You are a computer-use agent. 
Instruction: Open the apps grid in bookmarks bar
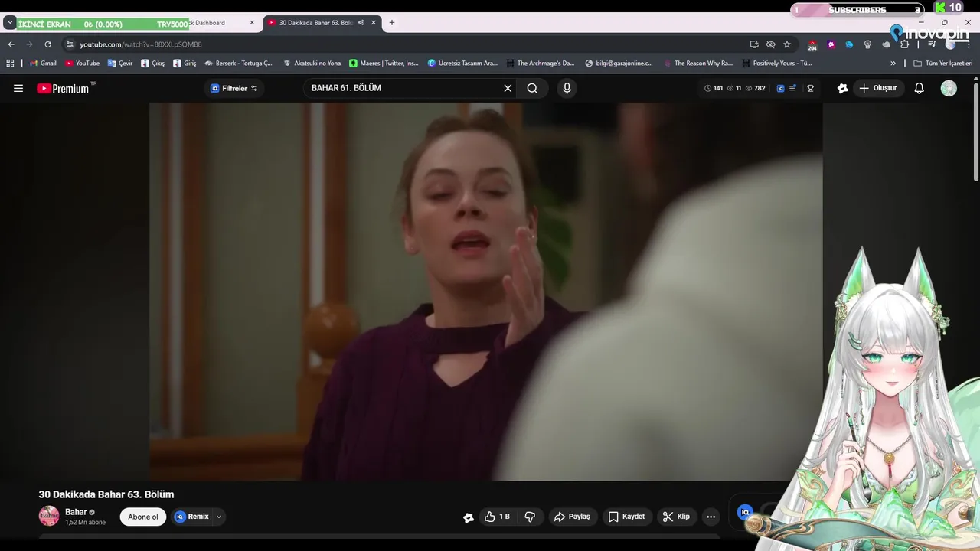[x=11, y=64]
